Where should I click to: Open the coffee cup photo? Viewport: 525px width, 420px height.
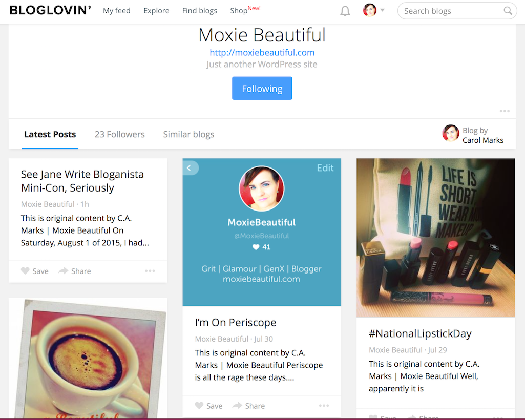pos(88,359)
